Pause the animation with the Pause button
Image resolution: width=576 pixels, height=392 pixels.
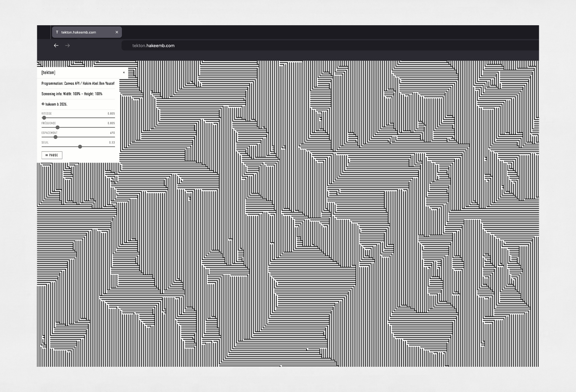click(x=52, y=155)
